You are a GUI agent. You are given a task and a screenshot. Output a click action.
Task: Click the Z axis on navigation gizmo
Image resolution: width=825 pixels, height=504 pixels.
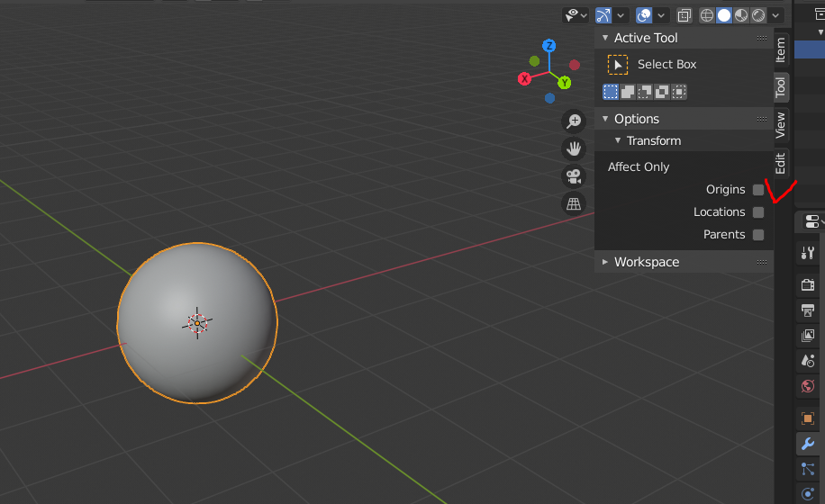click(549, 46)
